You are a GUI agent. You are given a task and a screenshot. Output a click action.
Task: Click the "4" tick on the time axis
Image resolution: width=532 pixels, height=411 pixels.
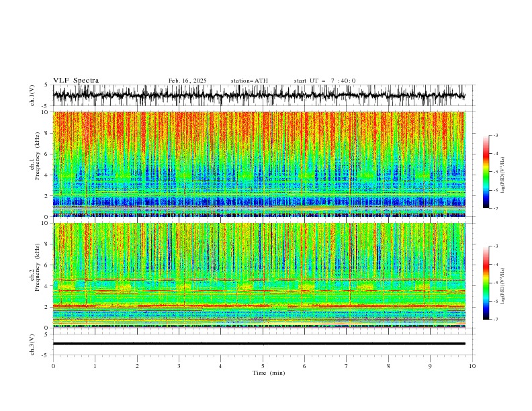tap(220, 366)
